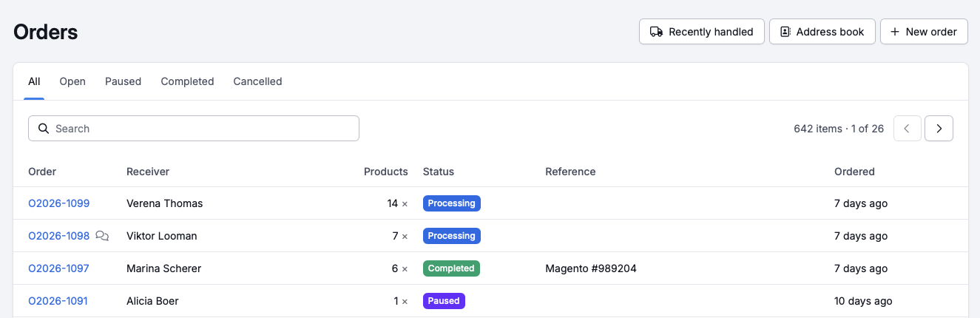Go to the previous page with left chevron
Viewport: 980px width, 318px height.
pos(907,128)
